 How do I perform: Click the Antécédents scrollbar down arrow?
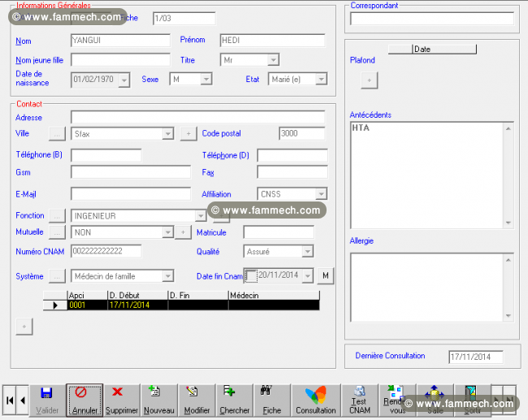[509, 223]
